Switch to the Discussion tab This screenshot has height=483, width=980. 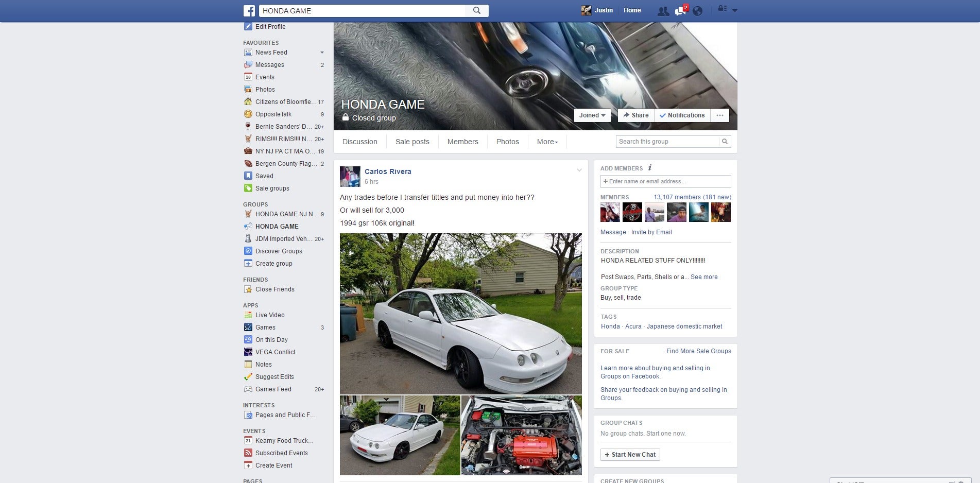[x=360, y=142]
